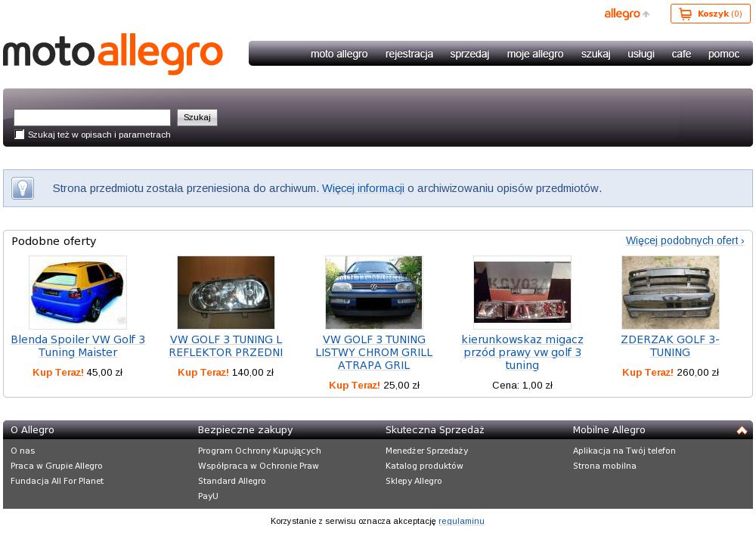Open 'Strona mobilna' footer link

[605, 466]
